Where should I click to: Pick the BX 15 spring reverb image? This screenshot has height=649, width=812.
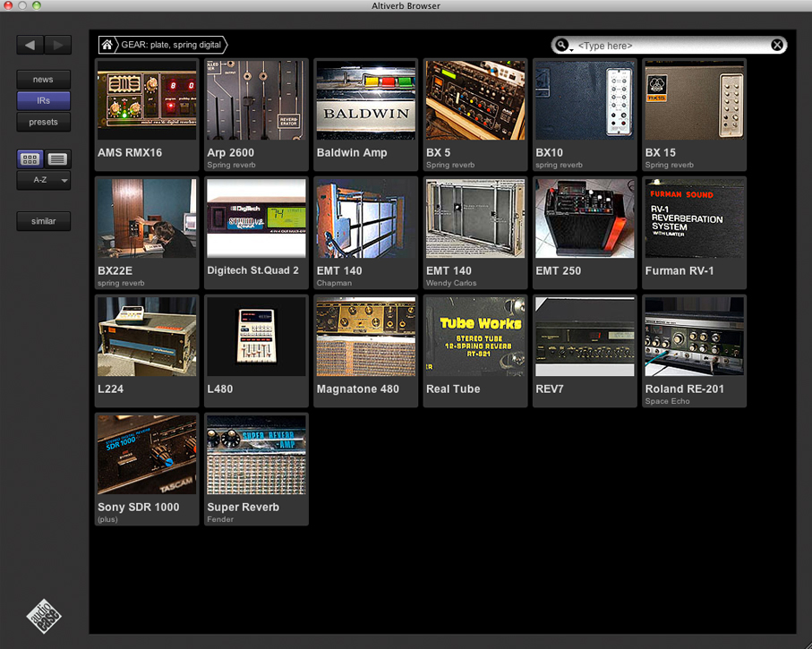click(695, 100)
